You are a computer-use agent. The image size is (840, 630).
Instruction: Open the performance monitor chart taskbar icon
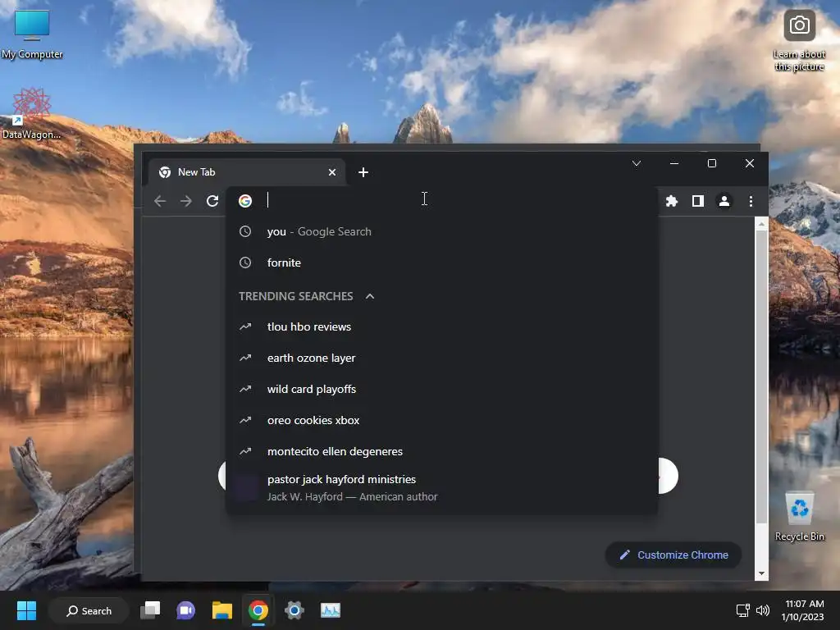click(331, 610)
